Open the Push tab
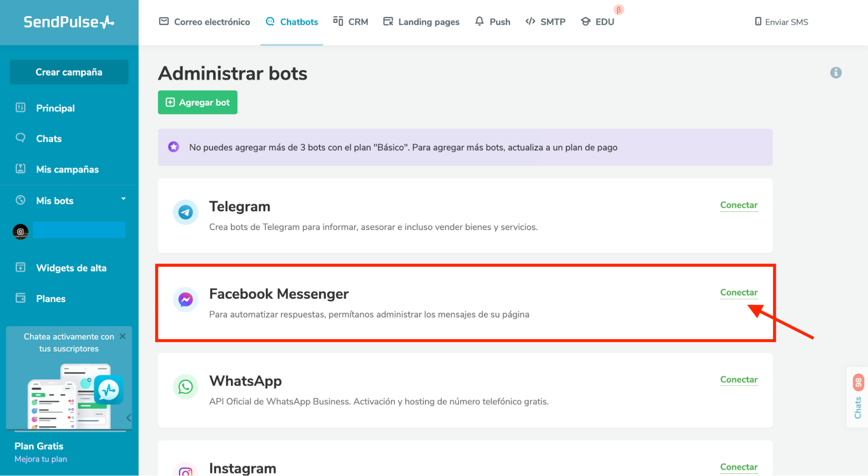868x476 pixels. pyautogui.click(x=492, y=22)
